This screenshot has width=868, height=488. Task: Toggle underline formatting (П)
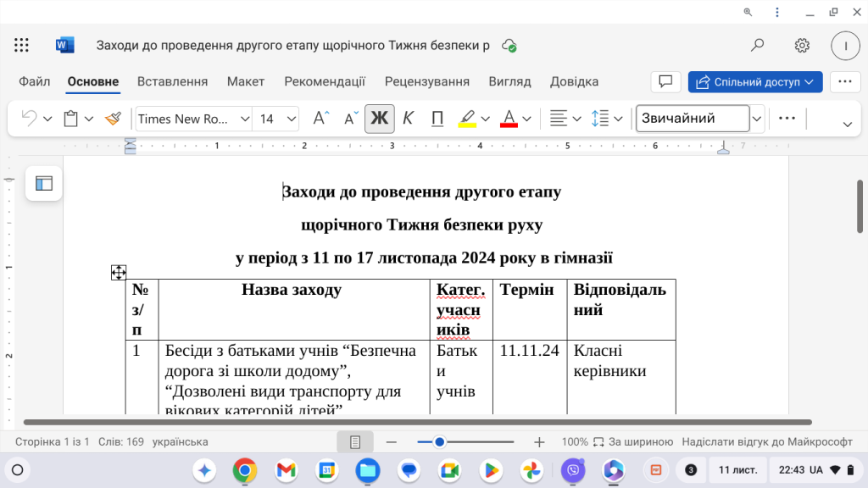[x=437, y=119]
